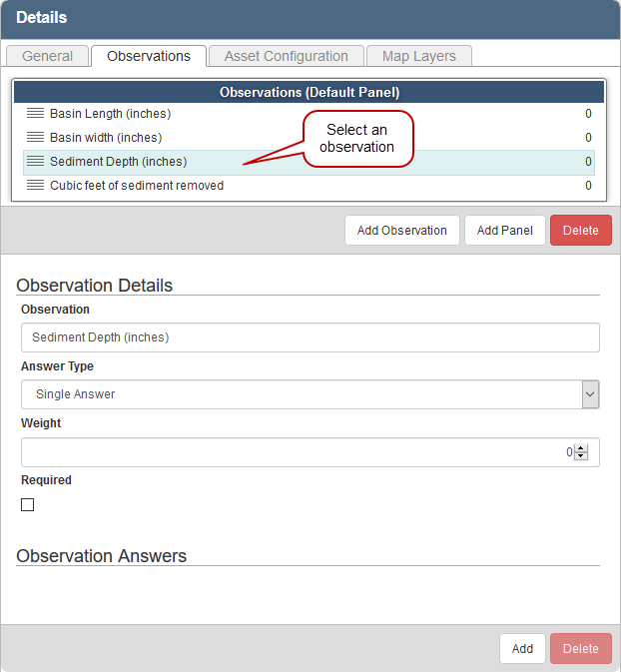The width and height of the screenshot is (621, 672).
Task: Click the Observation name text field
Action: coord(310,337)
